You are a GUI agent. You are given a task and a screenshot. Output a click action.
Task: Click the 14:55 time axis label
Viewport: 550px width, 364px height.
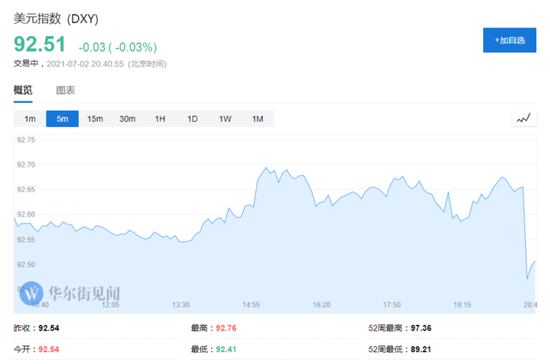click(251, 305)
